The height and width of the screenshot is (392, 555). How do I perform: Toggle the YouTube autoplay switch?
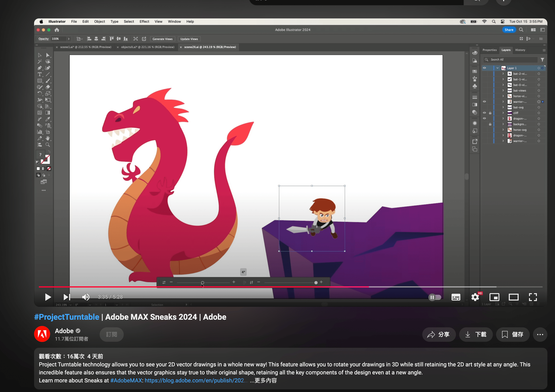(435, 297)
